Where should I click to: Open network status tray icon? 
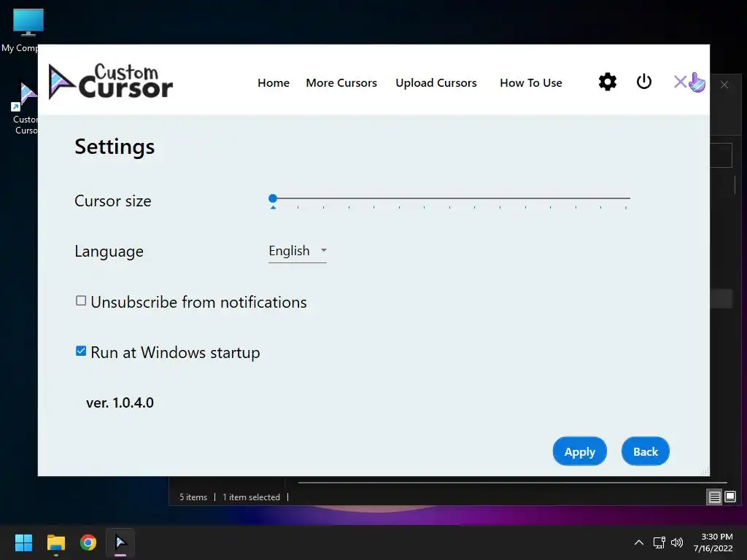(659, 542)
